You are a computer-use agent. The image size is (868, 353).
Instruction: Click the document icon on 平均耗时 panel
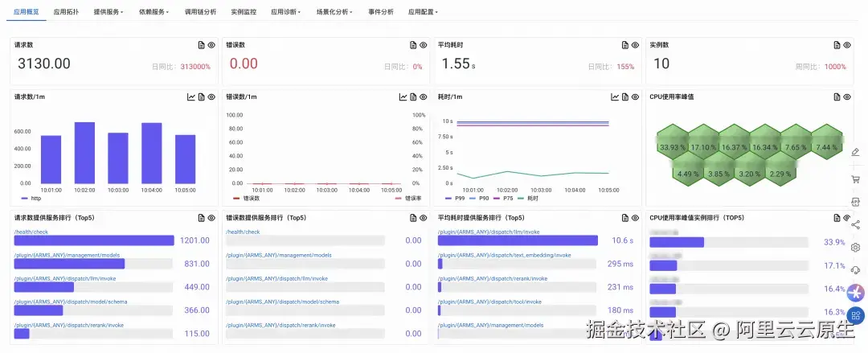(x=623, y=45)
